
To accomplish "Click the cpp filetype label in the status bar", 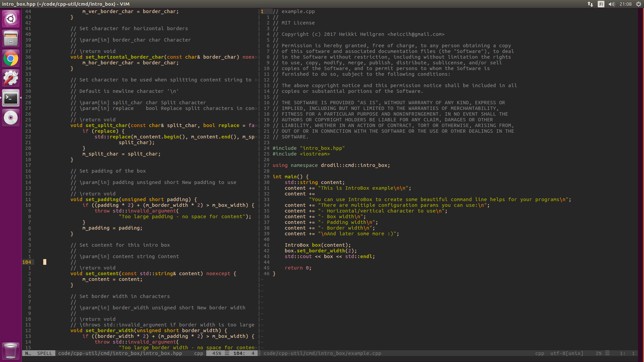I will (x=199, y=353).
